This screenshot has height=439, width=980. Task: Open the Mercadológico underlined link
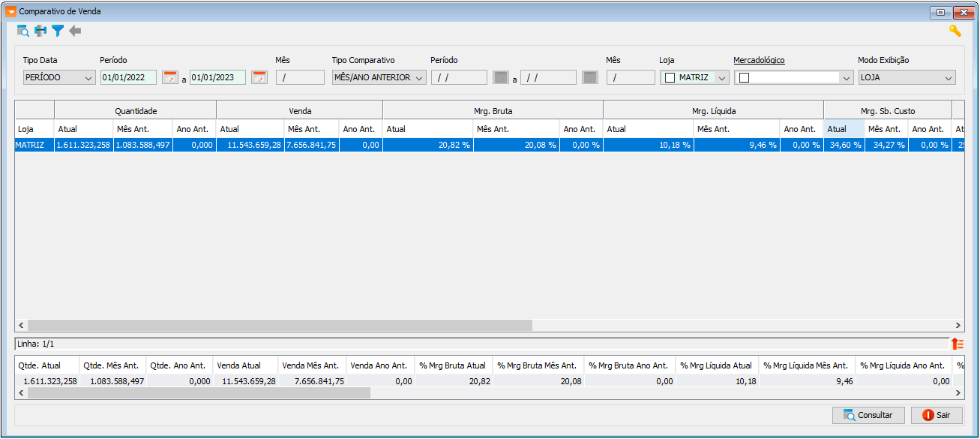(x=759, y=60)
